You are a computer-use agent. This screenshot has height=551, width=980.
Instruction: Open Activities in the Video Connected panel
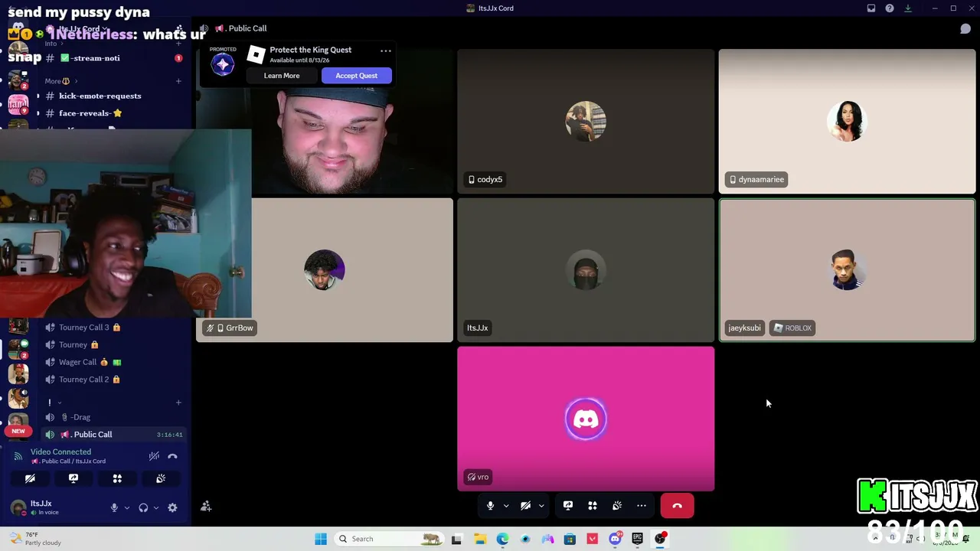click(117, 478)
